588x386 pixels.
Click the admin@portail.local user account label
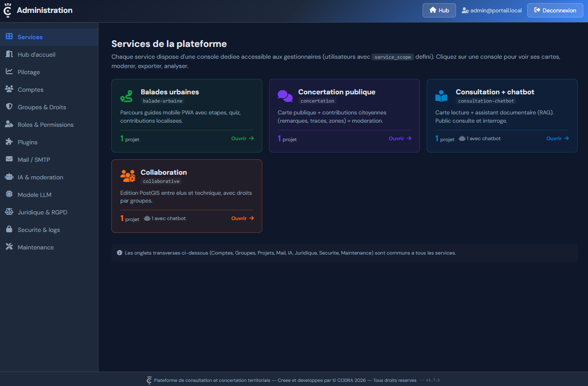(x=492, y=10)
